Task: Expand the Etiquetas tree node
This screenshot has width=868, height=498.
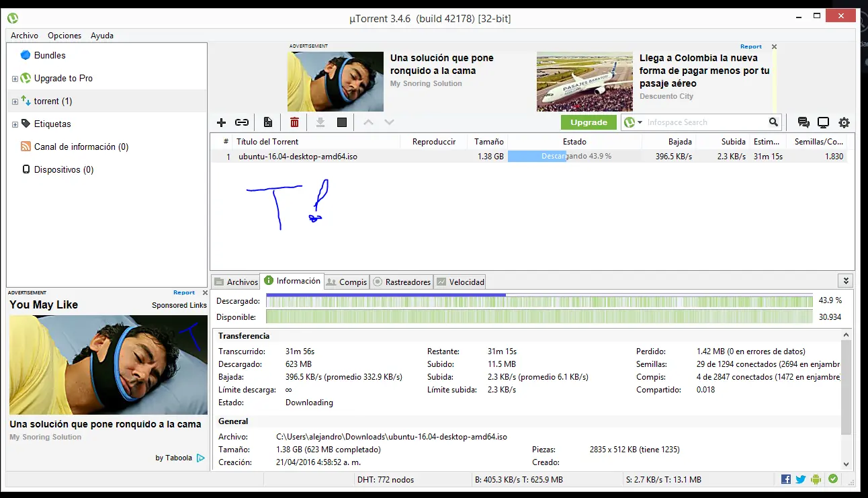Action: pos(15,124)
